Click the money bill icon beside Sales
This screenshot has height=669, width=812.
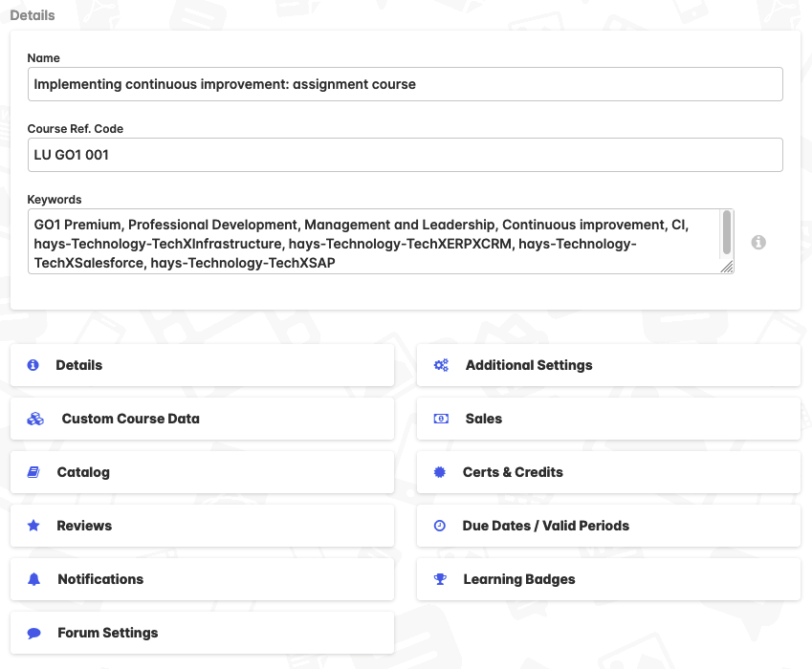[440, 419]
